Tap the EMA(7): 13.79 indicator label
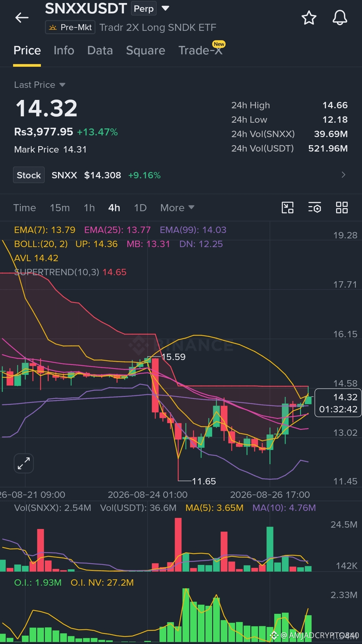 [45, 230]
